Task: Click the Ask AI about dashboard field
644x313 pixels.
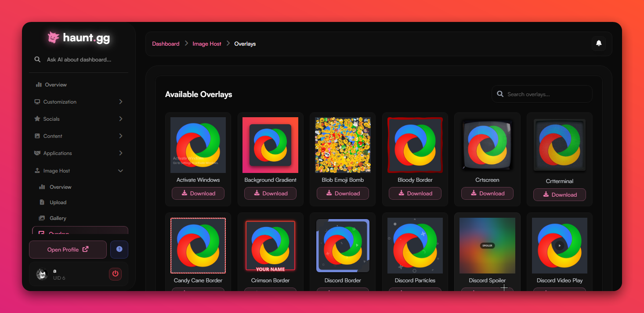Action: pos(79,59)
